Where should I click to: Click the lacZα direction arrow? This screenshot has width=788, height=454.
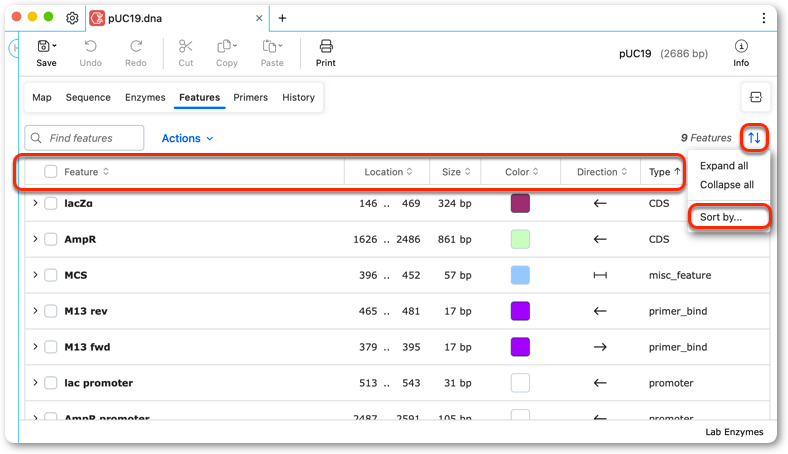click(600, 204)
